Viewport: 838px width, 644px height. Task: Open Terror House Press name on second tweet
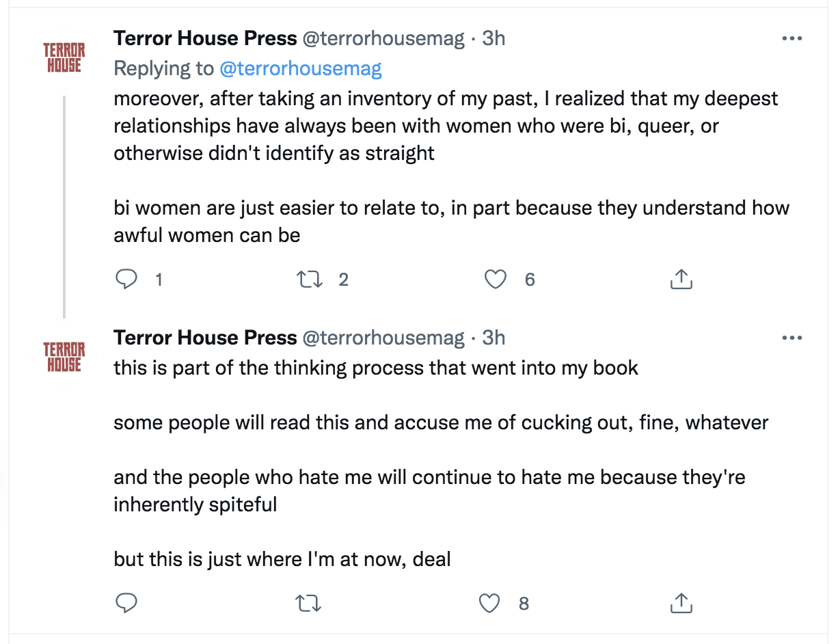click(205, 337)
